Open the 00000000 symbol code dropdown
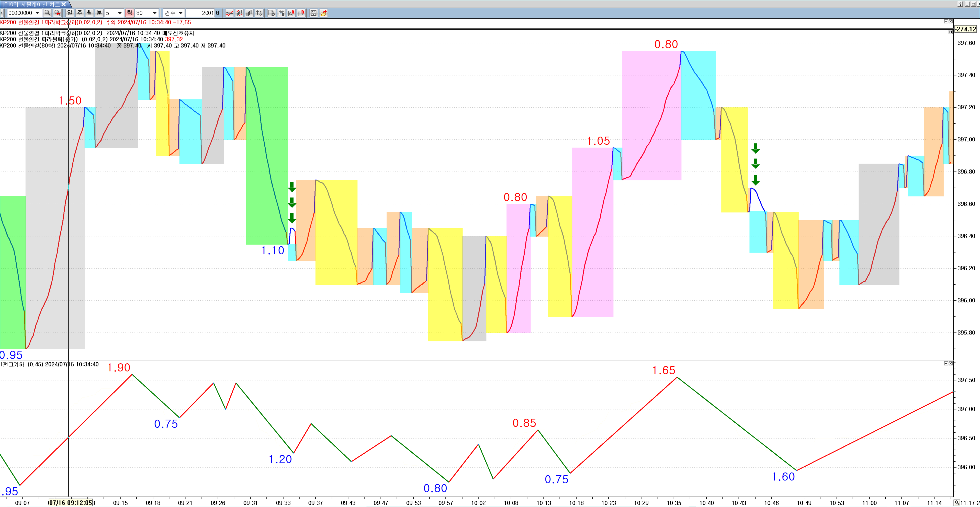This screenshot has height=507, width=980. point(37,13)
